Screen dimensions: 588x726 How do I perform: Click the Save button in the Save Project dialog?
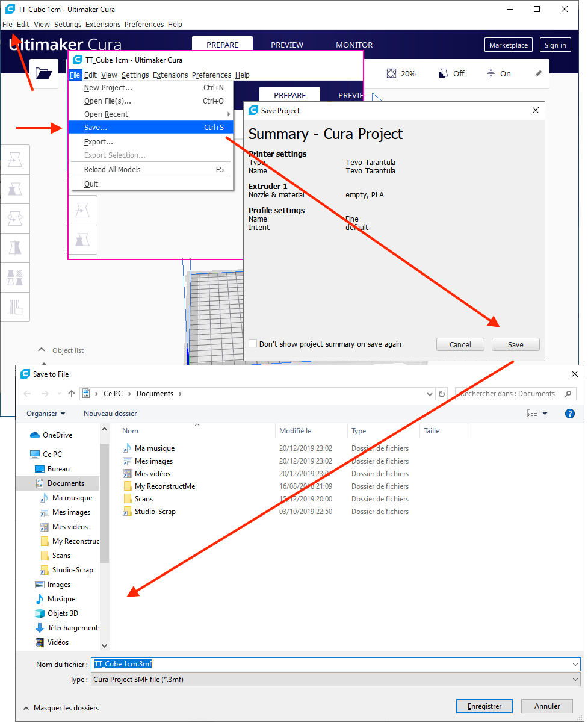(x=516, y=344)
